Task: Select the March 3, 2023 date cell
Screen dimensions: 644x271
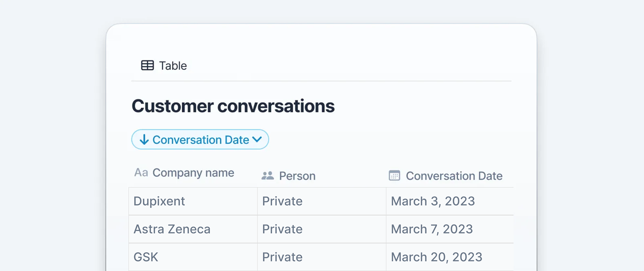Action: (x=450, y=201)
